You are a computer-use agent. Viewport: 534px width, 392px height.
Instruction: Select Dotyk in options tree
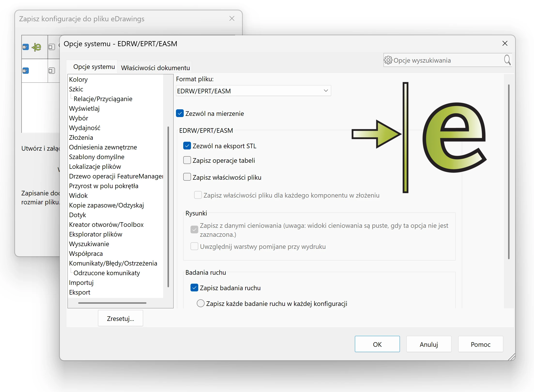(77, 215)
